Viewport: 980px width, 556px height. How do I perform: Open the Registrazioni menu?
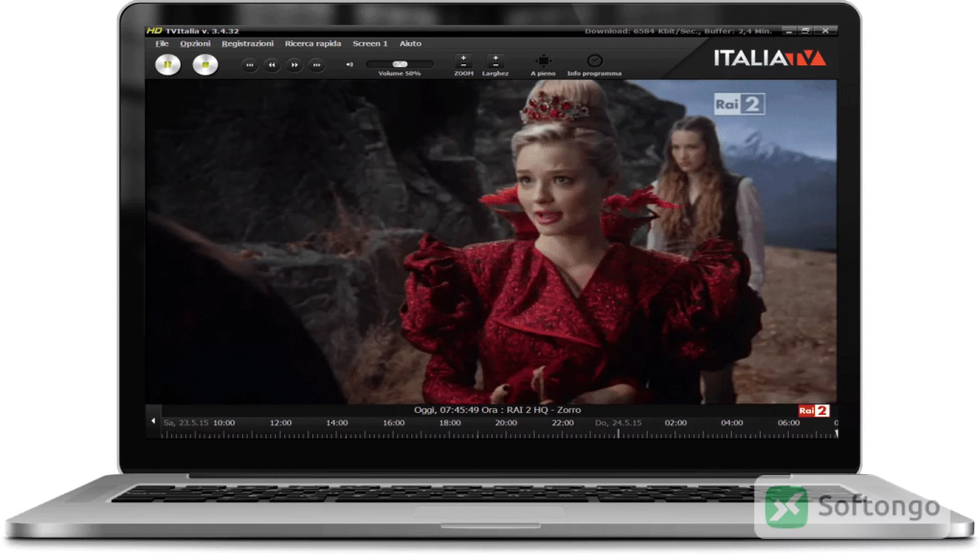[248, 43]
